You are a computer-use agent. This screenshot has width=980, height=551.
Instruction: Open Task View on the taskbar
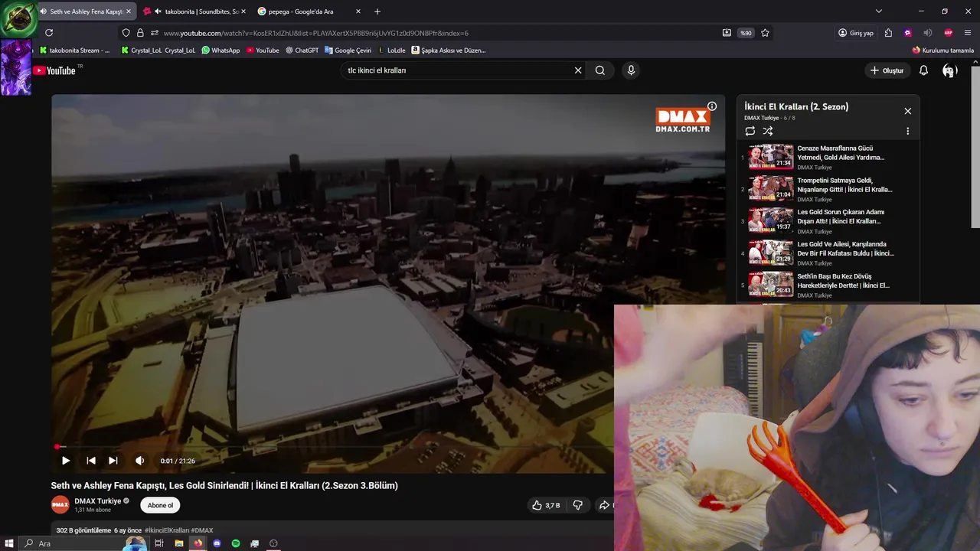click(159, 543)
